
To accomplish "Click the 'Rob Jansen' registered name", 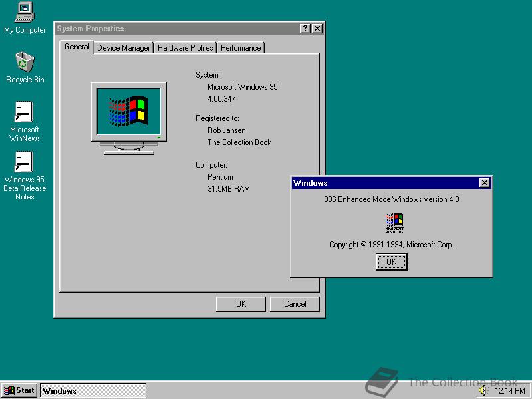I will 227,130.
